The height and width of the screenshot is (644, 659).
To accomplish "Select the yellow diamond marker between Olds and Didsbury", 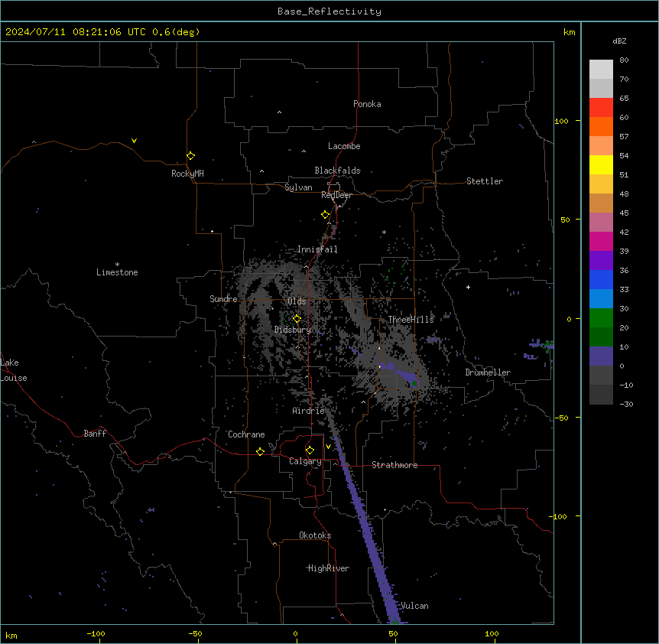I will tap(297, 319).
